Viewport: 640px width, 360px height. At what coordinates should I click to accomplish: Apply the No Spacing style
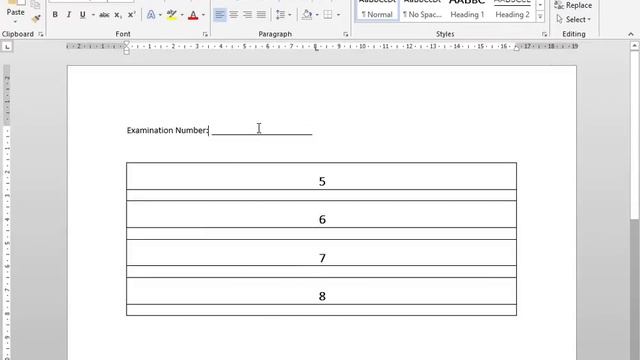422,10
